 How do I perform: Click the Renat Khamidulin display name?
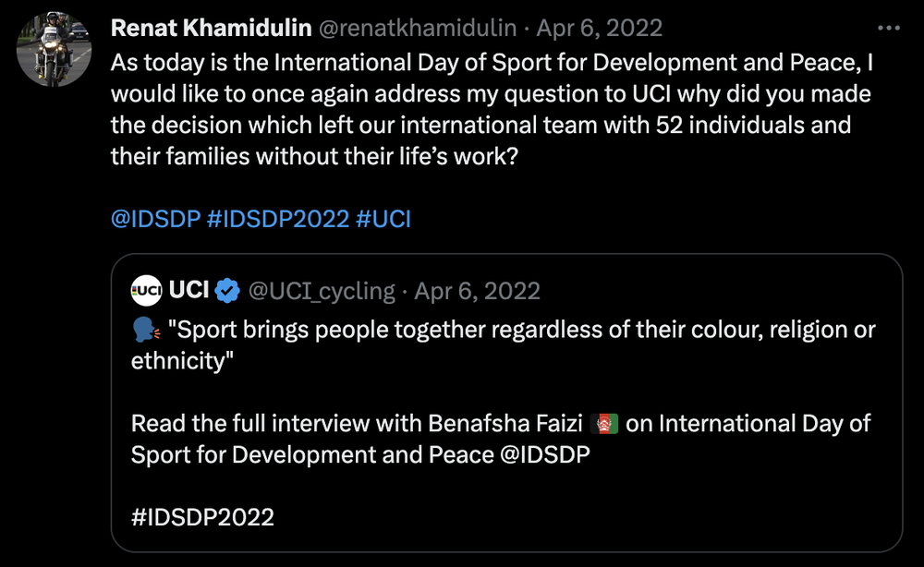point(211,28)
